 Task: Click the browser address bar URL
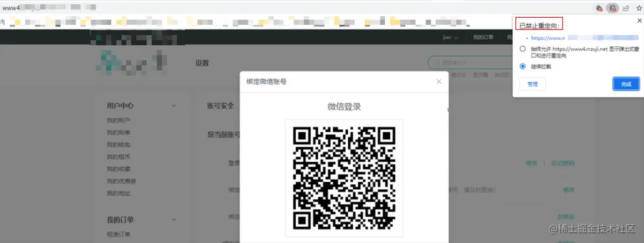(x=49, y=8)
